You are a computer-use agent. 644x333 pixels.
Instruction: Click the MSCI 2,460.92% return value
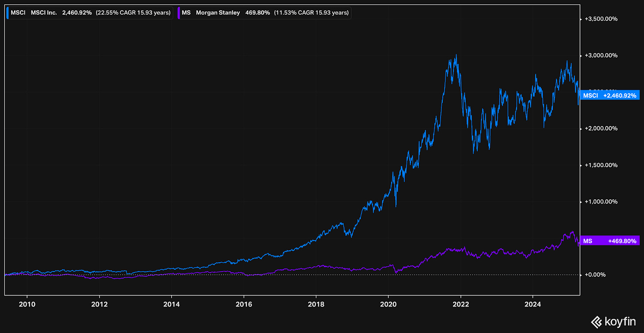[77, 13]
